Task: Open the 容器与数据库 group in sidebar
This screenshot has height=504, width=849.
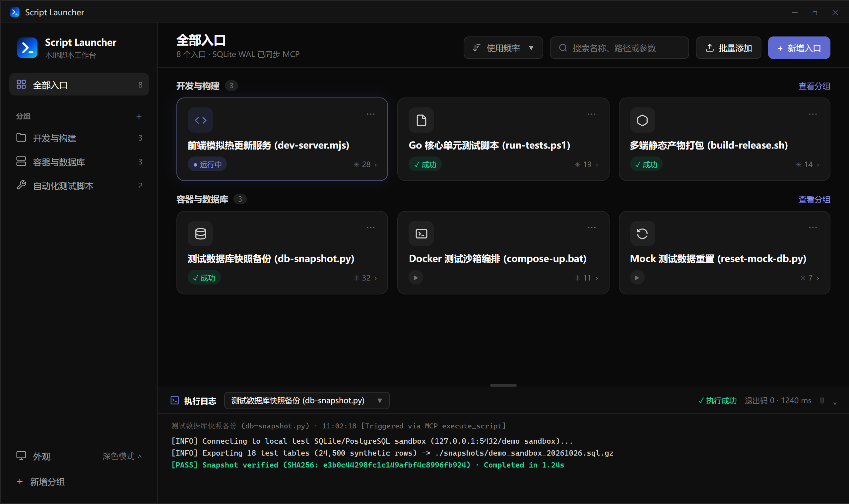Action: (x=79, y=162)
